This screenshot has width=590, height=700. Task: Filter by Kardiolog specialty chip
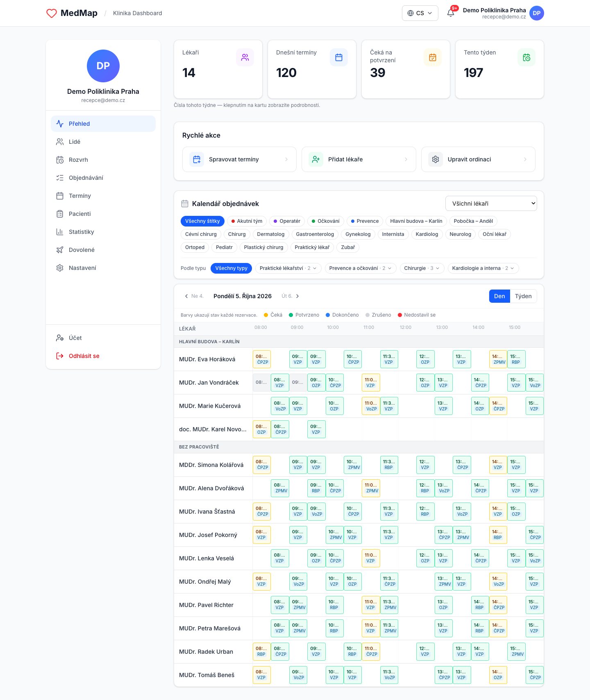click(x=427, y=234)
